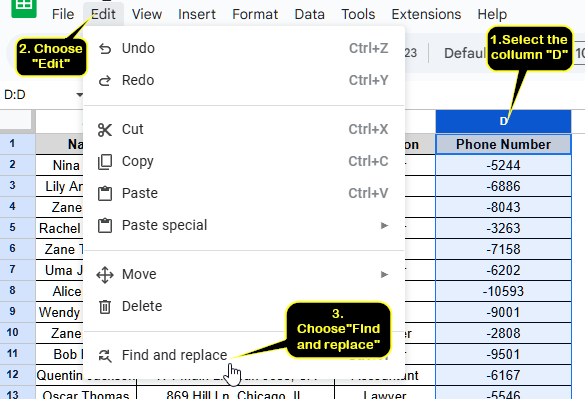
Task: Click the name box showing D:D
Action: click(37, 95)
